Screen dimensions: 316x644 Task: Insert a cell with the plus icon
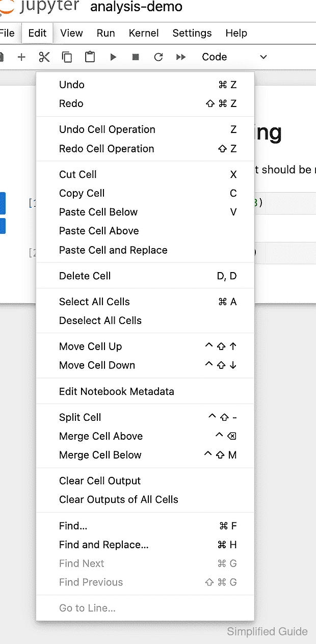[x=21, y=57]
